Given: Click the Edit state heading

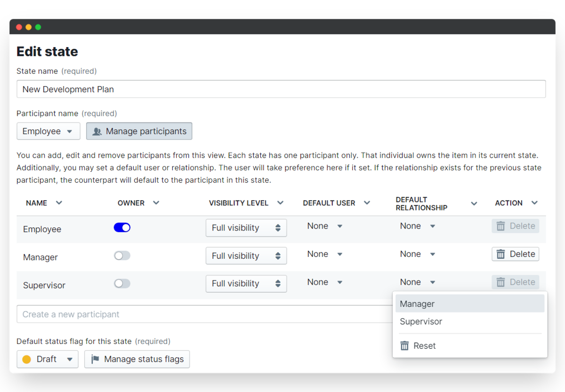Looking at the screenshot, I should click(47, 51).
